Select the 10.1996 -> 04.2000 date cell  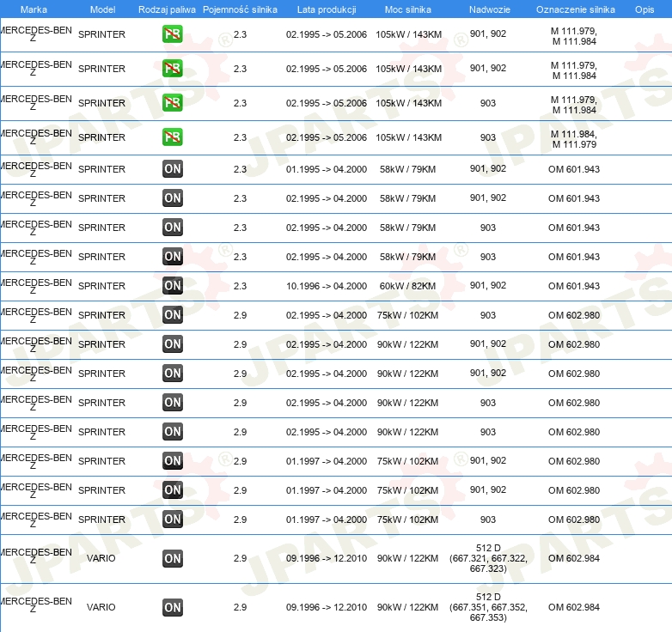327,286
